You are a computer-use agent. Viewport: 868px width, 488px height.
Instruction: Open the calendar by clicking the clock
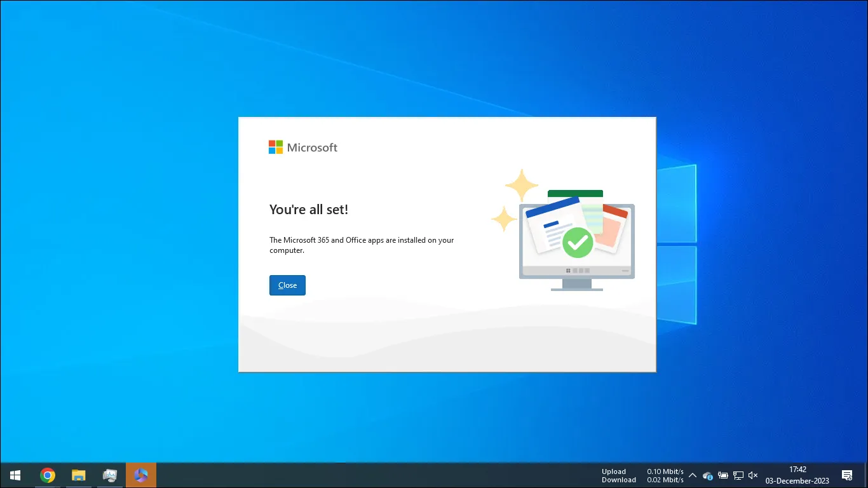tap(797, 475)
